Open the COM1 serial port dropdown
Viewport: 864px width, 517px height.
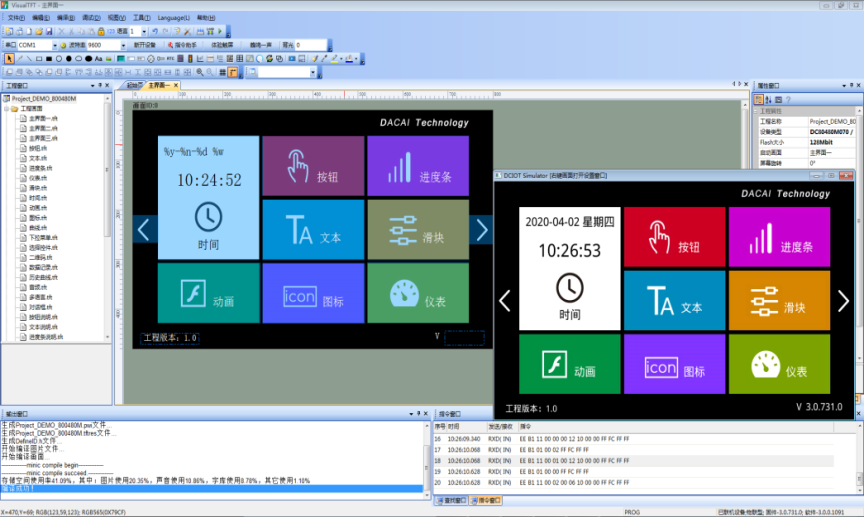point(55,45)
